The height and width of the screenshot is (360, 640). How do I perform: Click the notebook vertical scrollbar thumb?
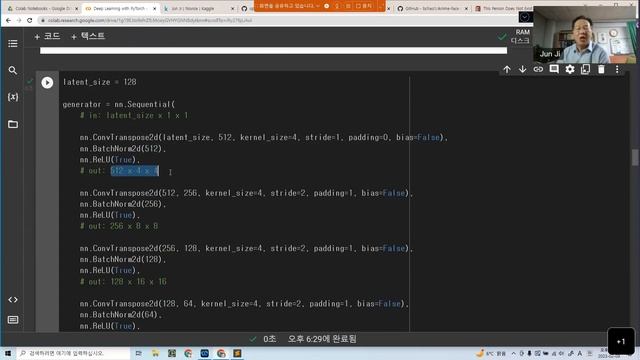point(635,158)
